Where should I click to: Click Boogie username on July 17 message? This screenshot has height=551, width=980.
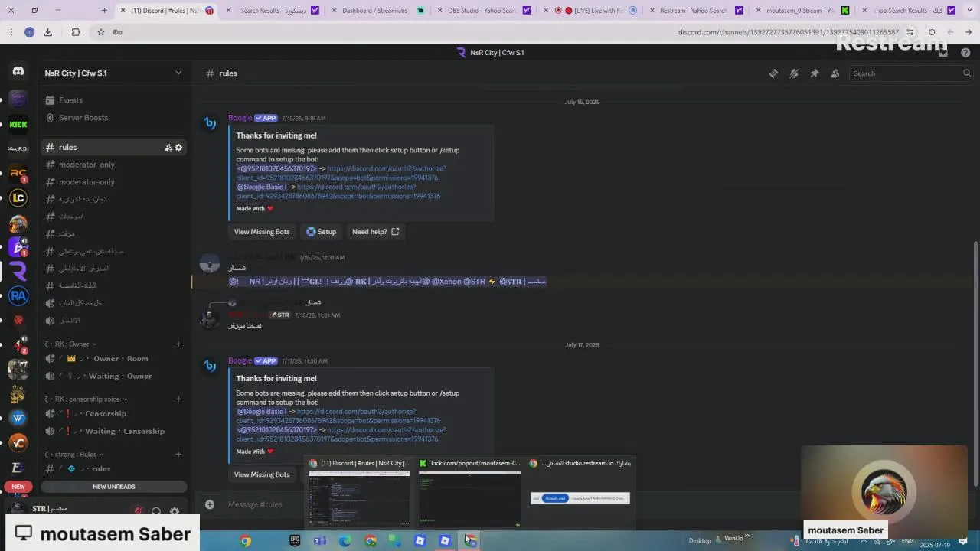[240, 360]
